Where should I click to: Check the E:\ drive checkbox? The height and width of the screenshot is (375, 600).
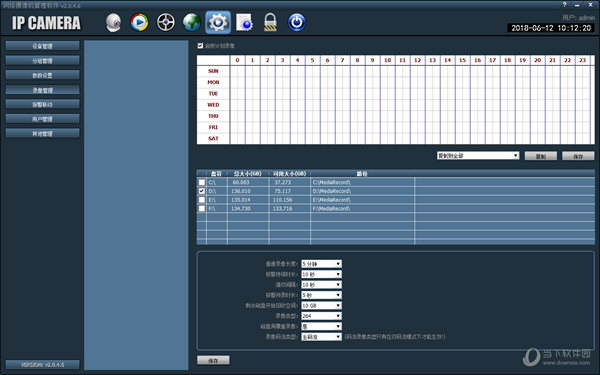pyautogui.click(x=202, y=200)
